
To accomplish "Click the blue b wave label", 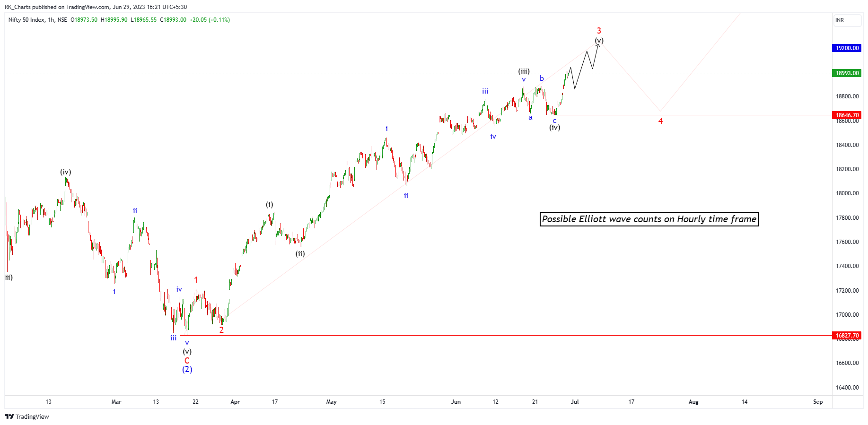I will pos(542,78).
